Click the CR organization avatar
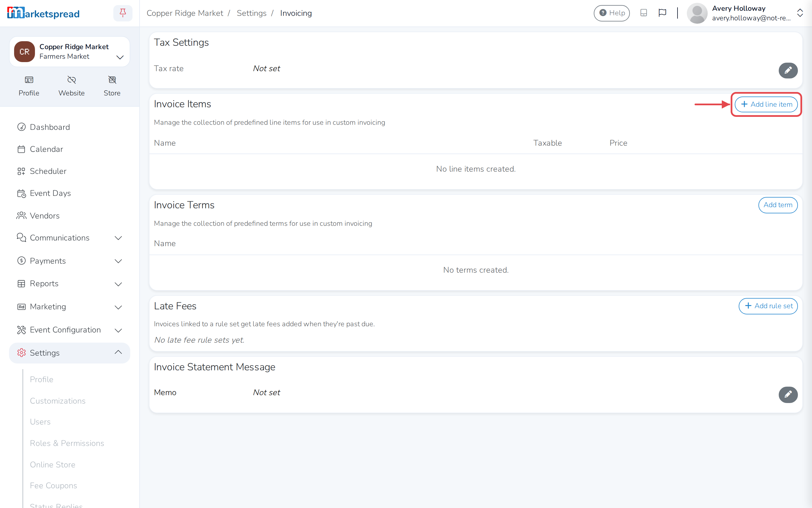812x508 pixels. pyautogui.click(x=24, y=52)
